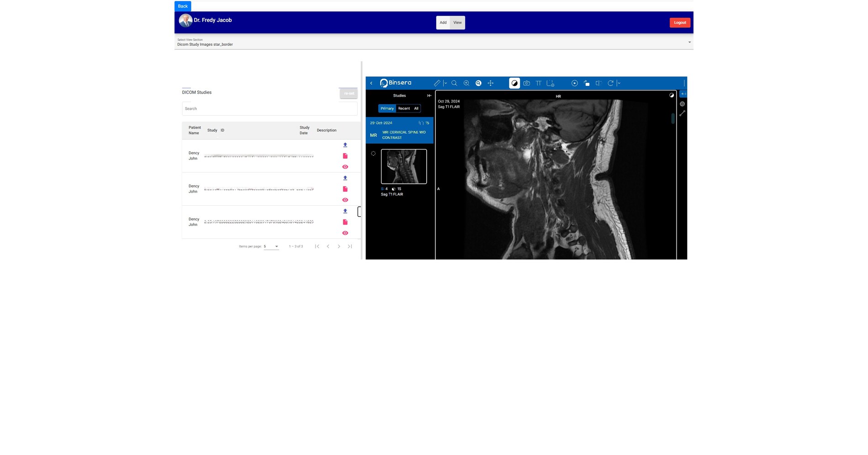Activate the pan move tool
Viewport: 868px width, 455px height.
[x=490, y=83]
